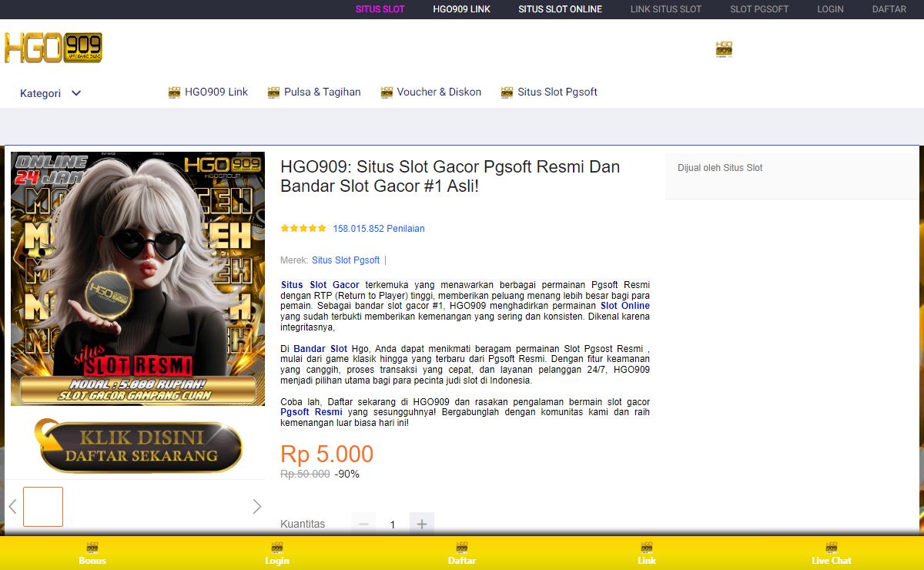This screenshot has width=924, height=570.
Task: Click the Login icon in bottom bar
Action: [277, 547]
